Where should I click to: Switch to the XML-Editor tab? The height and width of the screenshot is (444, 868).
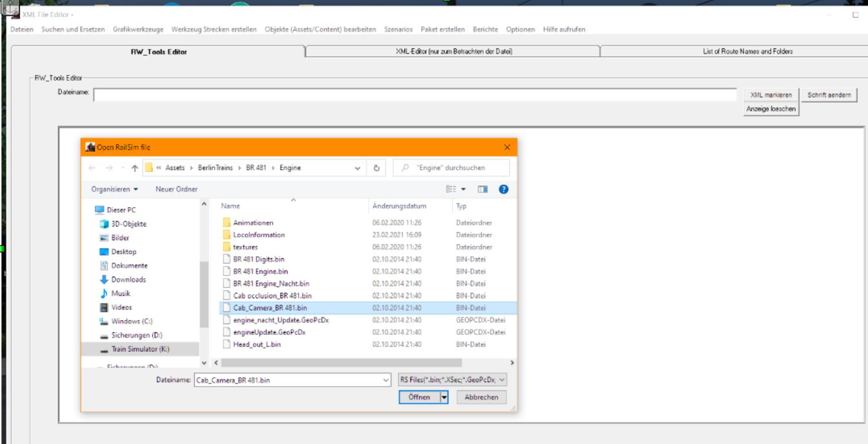click(453, 52)
